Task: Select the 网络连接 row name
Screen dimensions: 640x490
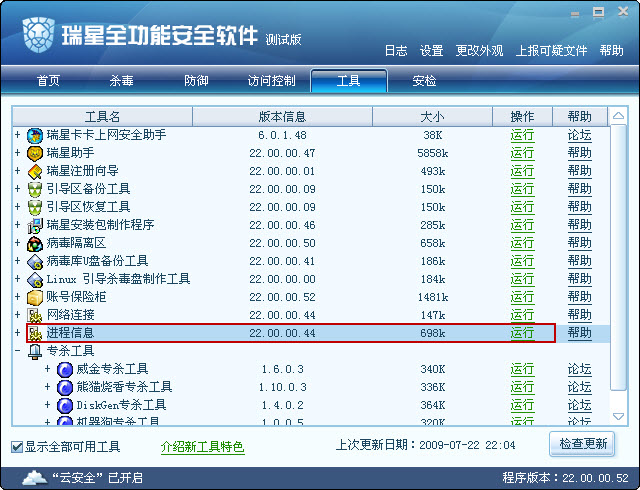Action: click(x=71, y=315)
